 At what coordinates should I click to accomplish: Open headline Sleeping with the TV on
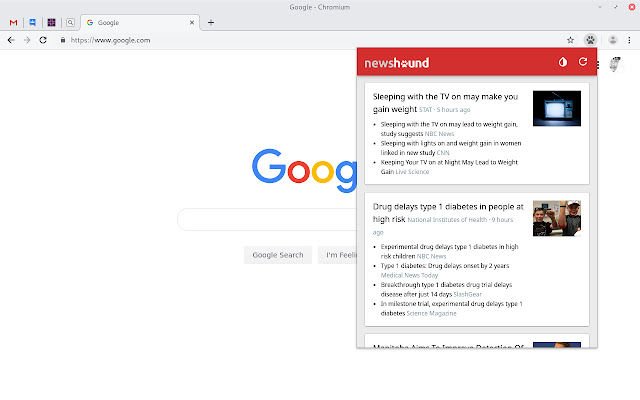tap(445, 102)
